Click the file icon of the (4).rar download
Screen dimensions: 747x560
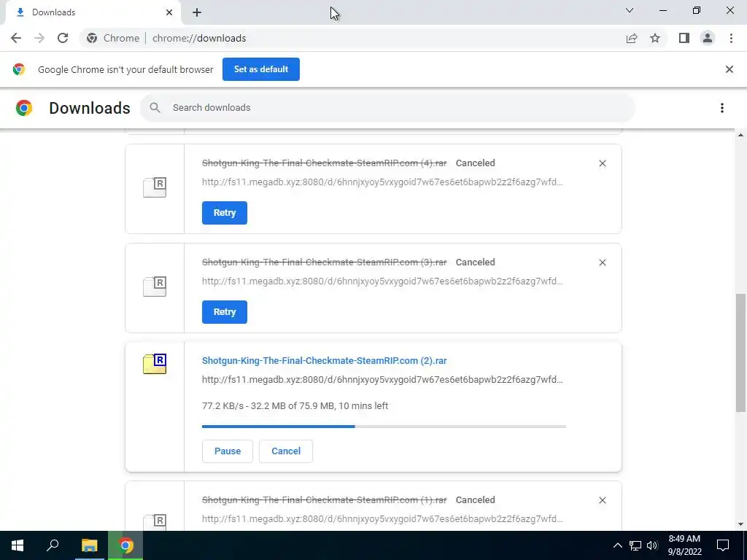point(155,187)
